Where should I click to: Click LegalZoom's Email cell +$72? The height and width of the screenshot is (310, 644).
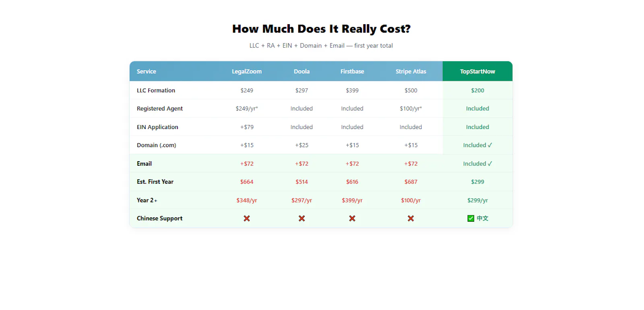247,164
